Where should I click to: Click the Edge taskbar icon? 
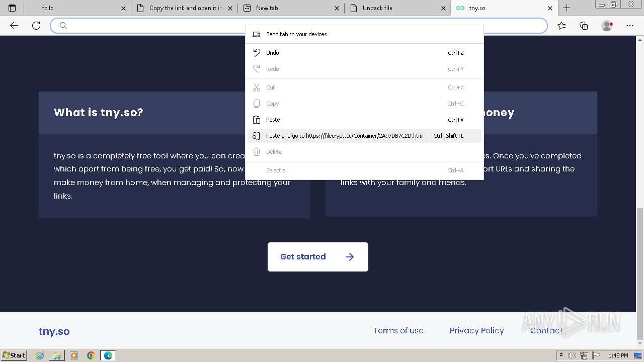(108, 355)
